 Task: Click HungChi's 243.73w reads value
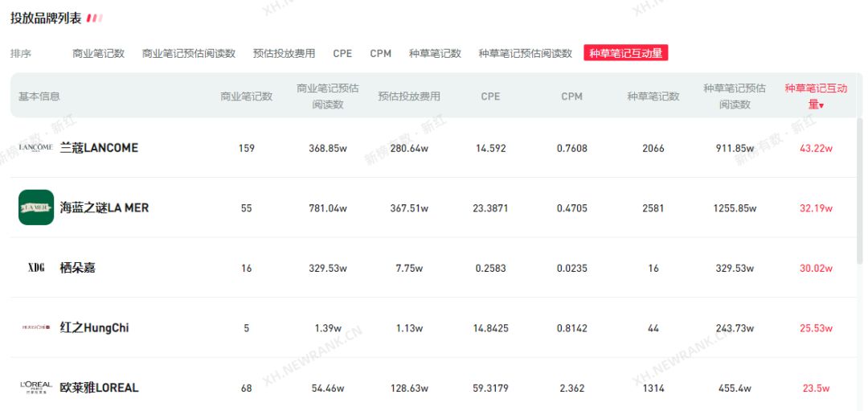pos(735,328)
